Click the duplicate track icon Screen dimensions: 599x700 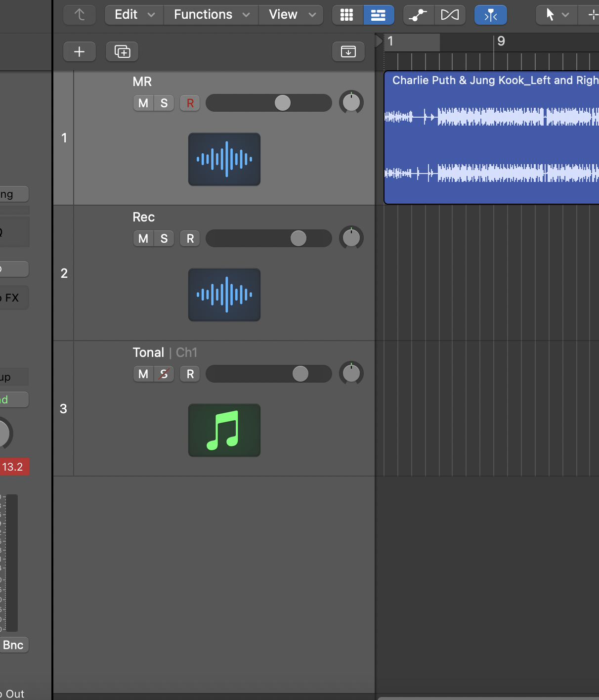pos(122,52)
